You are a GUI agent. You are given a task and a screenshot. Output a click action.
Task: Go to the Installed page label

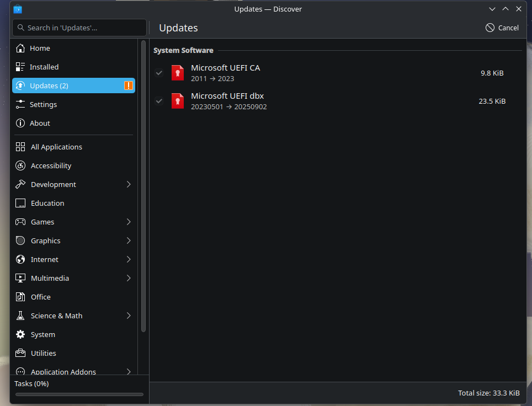[x=44, y=67]
